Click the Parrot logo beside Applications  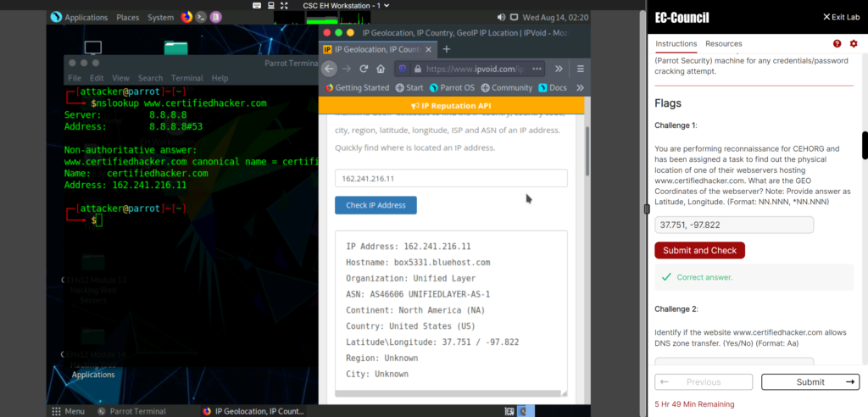(x=56, y=17)
